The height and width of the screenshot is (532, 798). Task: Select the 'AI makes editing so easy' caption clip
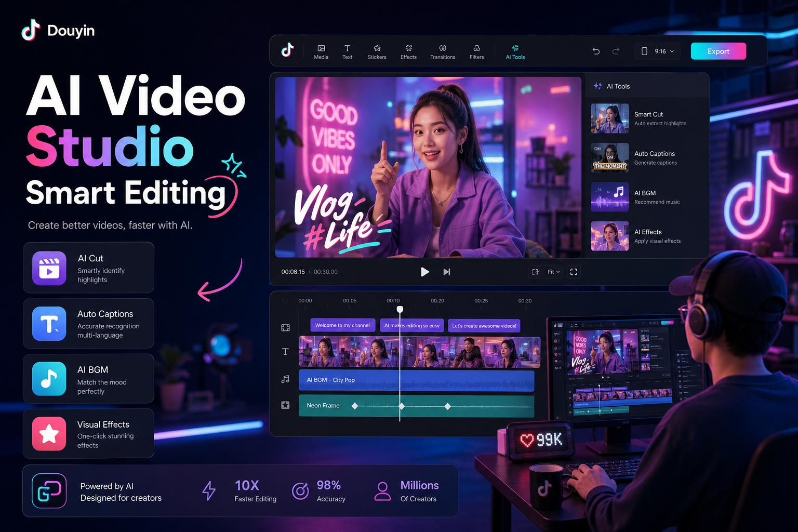tap(412, 325)
